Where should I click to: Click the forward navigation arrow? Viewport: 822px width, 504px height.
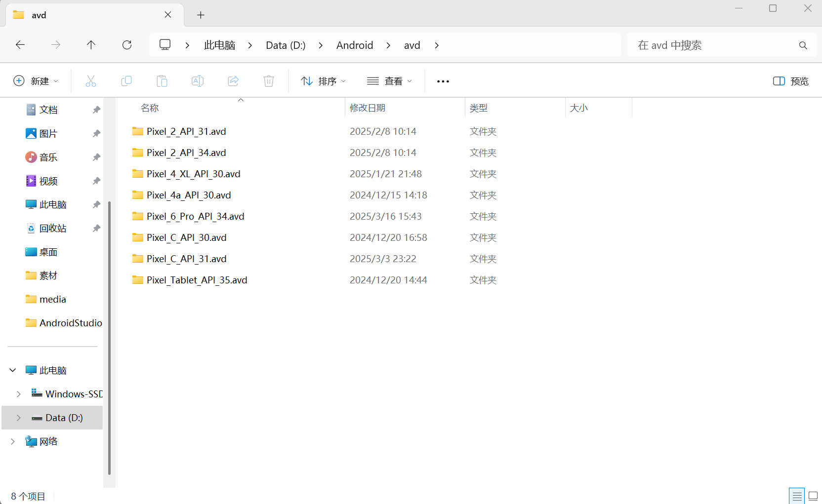56,45
